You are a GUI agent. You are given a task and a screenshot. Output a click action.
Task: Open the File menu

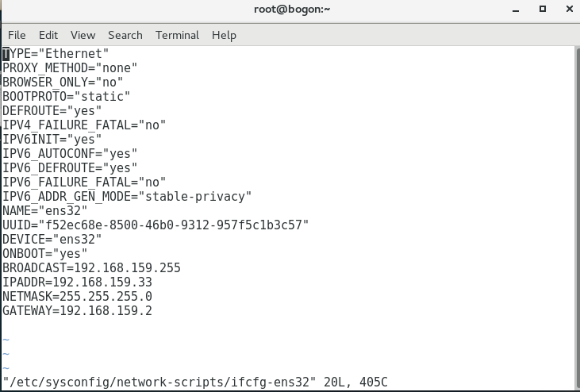coord(17,35)
